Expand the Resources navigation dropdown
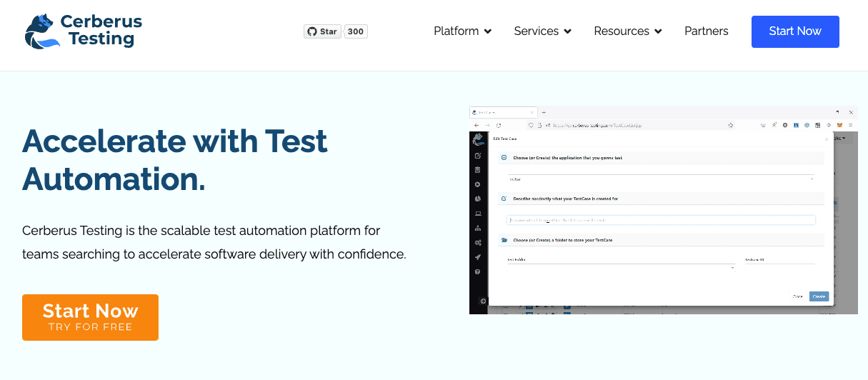This screenshot has height=380, width=868. pos(627,31)
